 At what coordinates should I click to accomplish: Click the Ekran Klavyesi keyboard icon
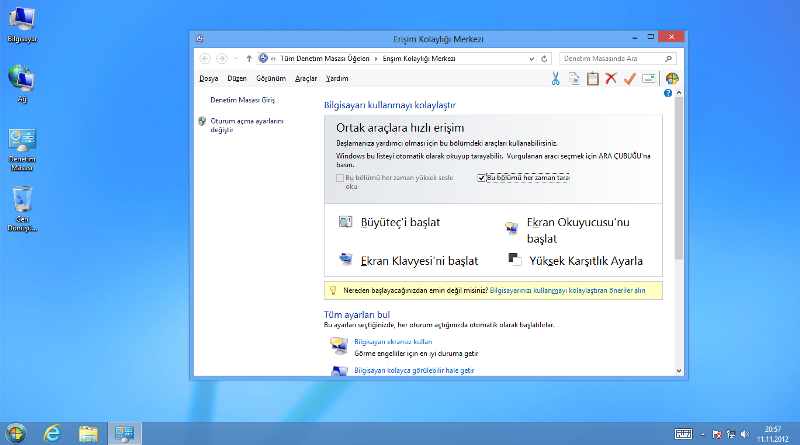[345, 259]
